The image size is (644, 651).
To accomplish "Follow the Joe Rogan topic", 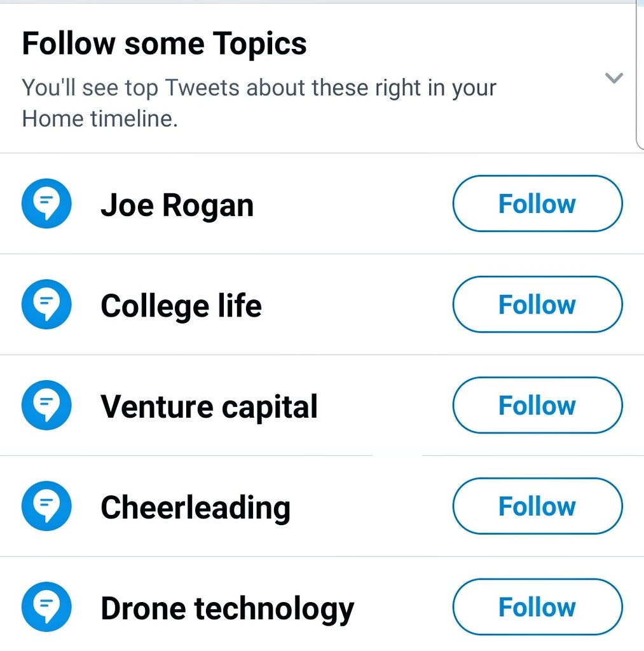I will click(x=537, y=204).
